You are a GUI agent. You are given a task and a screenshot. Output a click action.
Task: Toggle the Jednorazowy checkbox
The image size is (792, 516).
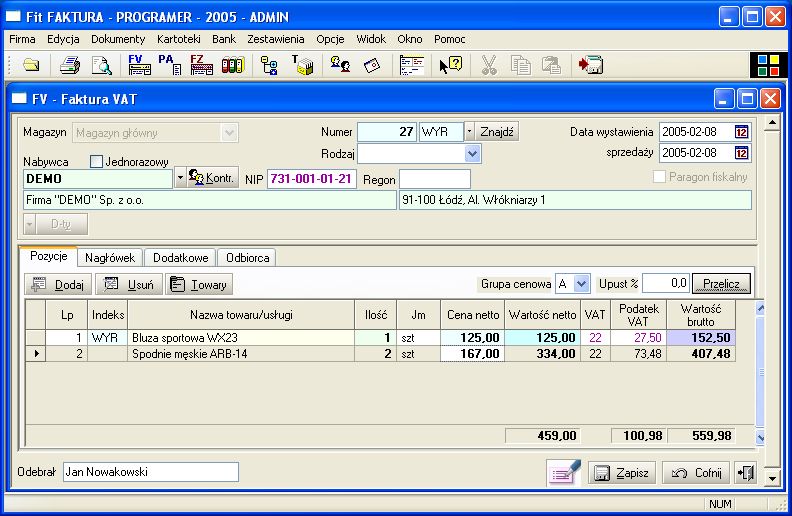tap(96, 162)
